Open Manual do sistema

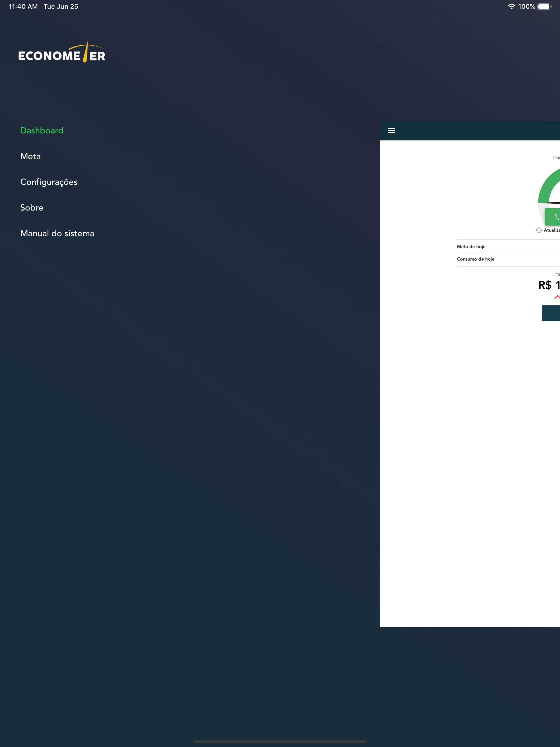pos(57,233)
